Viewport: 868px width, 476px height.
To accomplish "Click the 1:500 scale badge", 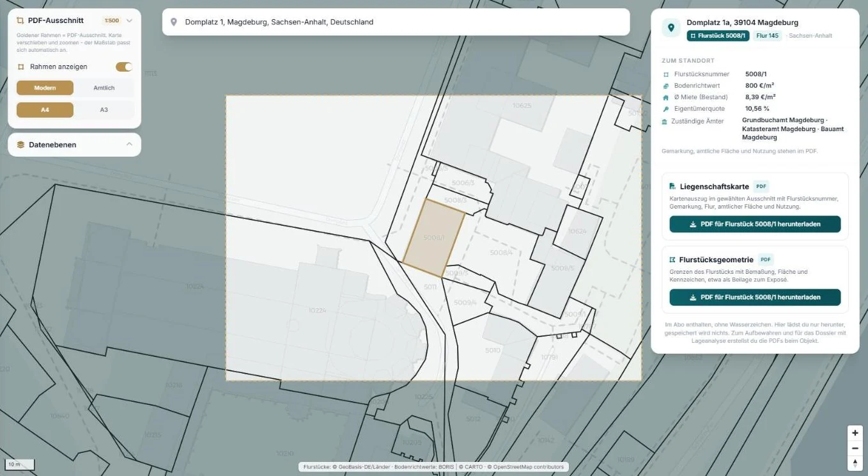I will coord(111,20).
